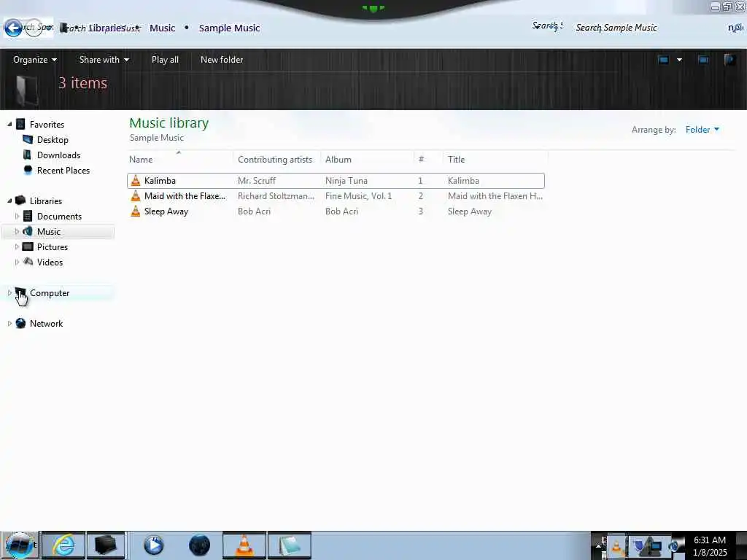Click Sample Music in the address breadcrumb
This screenshot has height=560, width=747.
pyautogui.click(x=229, y=28)
